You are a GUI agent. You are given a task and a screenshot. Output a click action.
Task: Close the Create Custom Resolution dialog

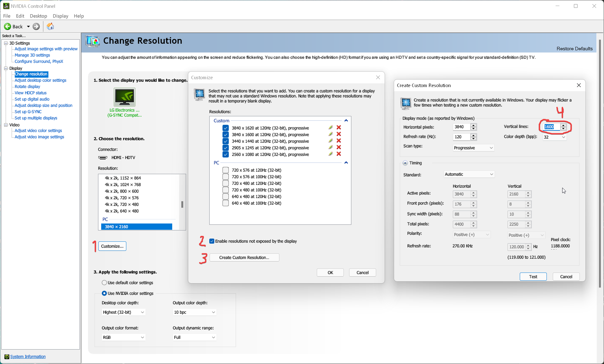pos(579,85)
